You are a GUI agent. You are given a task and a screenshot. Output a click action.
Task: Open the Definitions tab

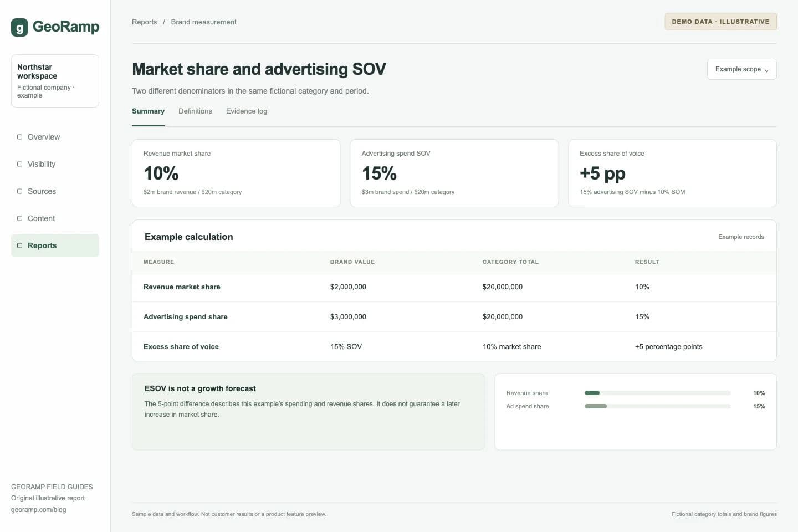195,111
